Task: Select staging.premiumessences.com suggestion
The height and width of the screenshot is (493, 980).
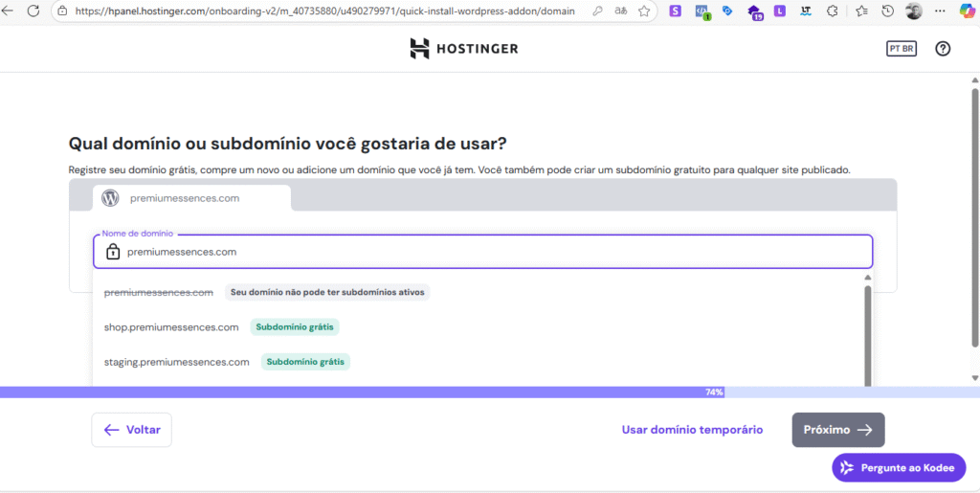Action: pyautogui.click(x=176, y=362)
